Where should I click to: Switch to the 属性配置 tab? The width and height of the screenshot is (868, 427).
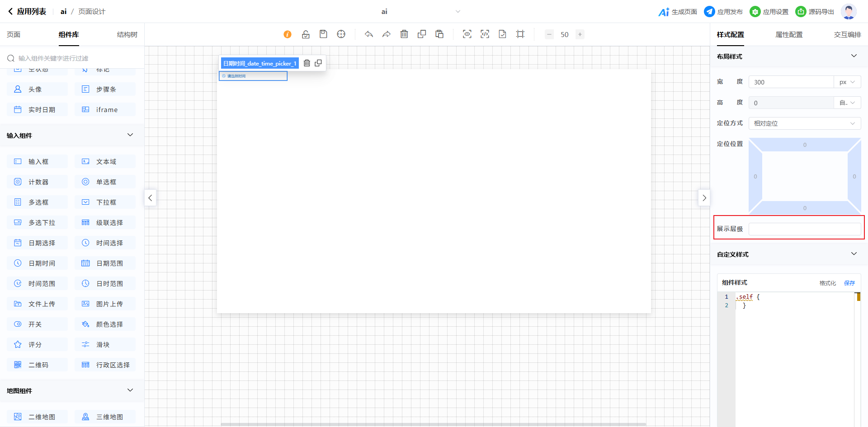click(789, 35)
